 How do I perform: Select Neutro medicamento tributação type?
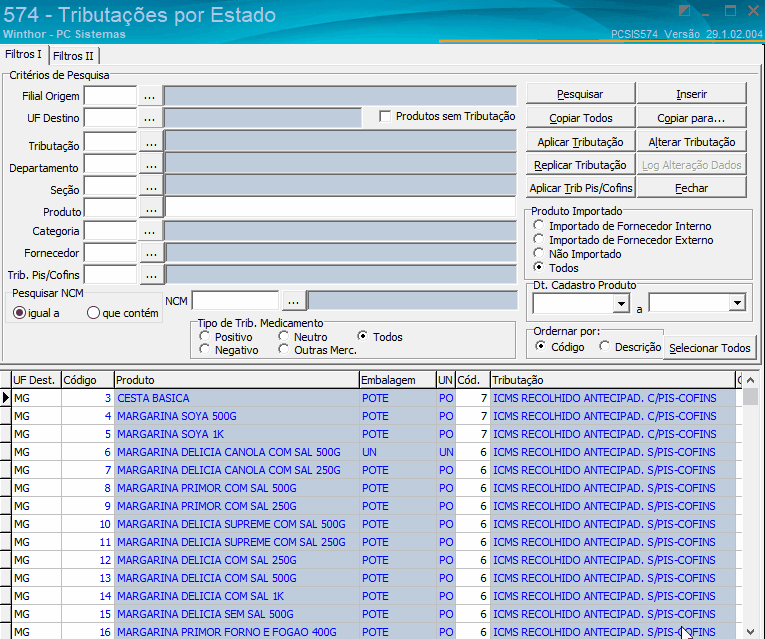click(x=284, y=337)
